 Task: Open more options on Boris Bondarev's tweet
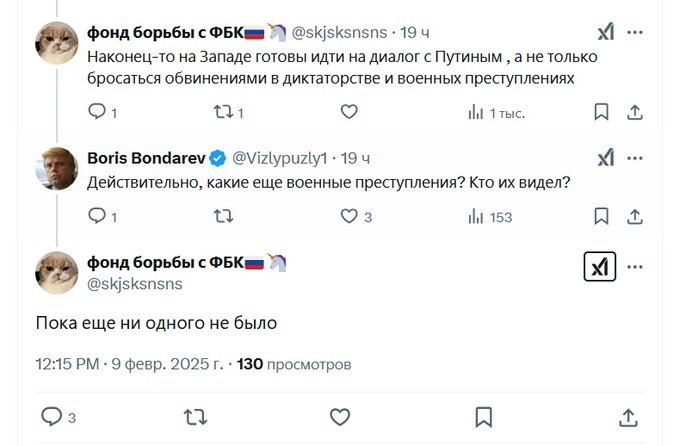635,157
